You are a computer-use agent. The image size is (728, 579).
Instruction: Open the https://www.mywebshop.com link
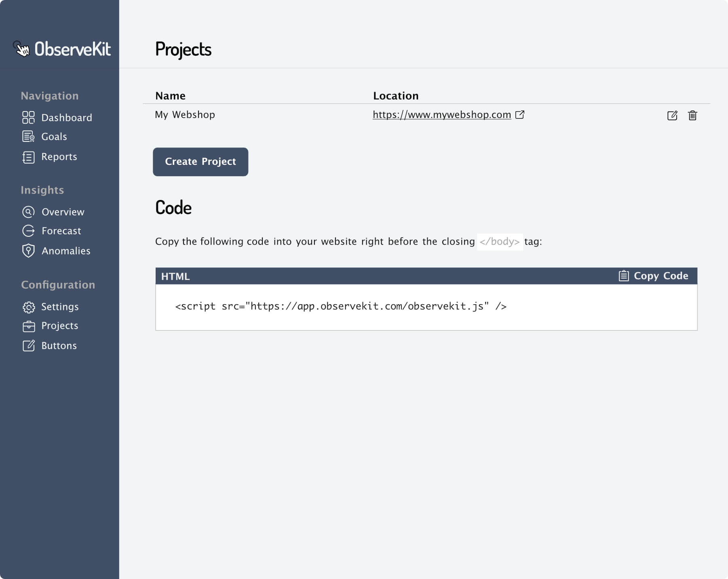click(442, 115)
